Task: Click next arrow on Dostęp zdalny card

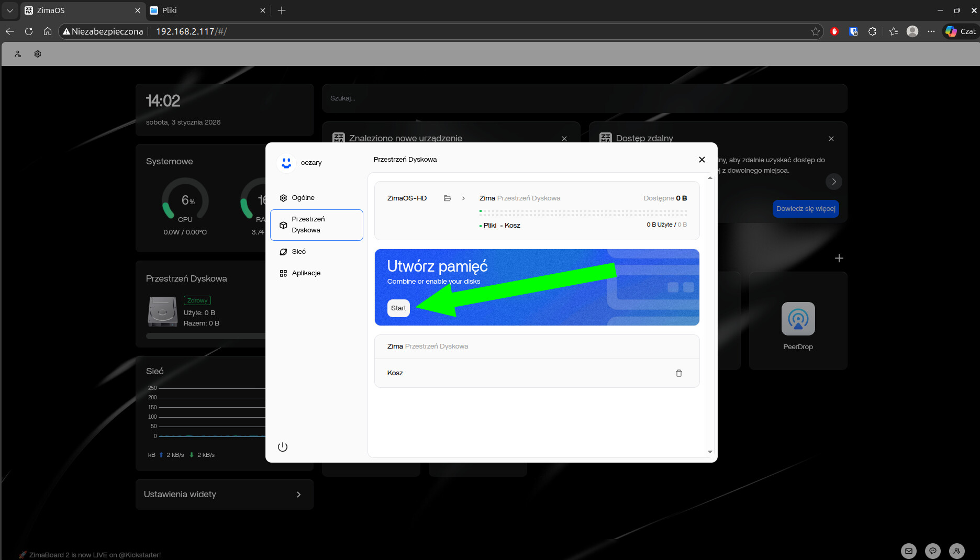Action: click(x=834, y=182)
